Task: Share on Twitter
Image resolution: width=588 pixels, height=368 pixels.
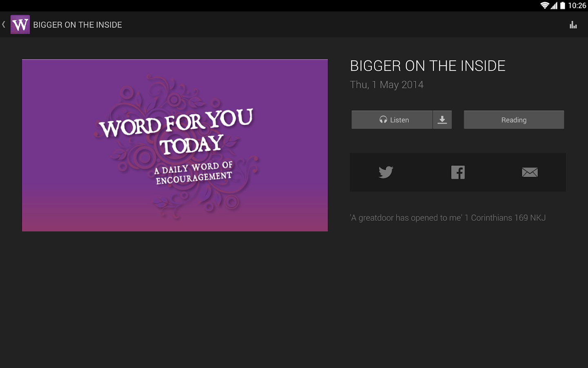Action: coord(386,172)
